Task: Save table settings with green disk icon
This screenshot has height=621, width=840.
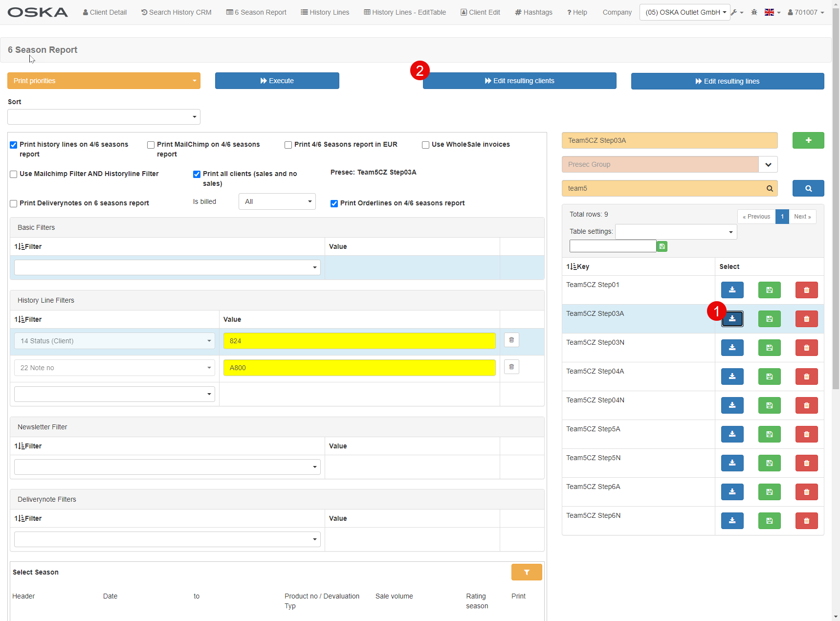Action: point(662,246)
